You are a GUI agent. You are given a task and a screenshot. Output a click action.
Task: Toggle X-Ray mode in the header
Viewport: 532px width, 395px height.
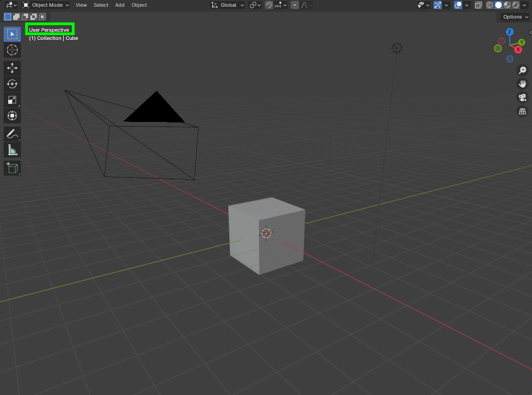pos(478,5)
